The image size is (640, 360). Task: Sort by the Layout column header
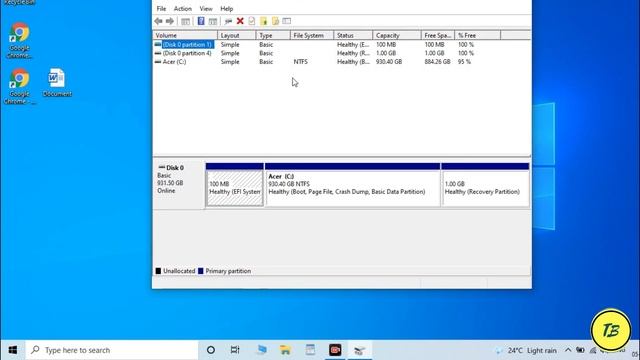click(237, 36)
